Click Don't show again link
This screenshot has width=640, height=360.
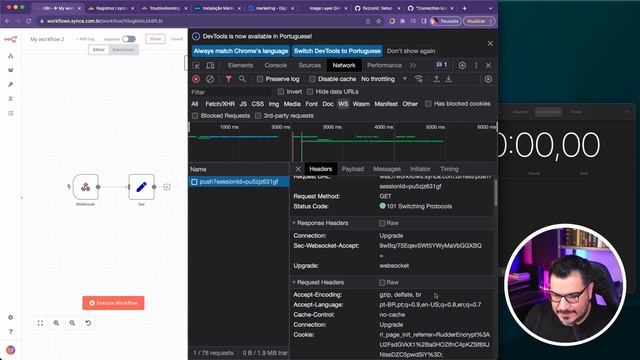click(411, 51)
